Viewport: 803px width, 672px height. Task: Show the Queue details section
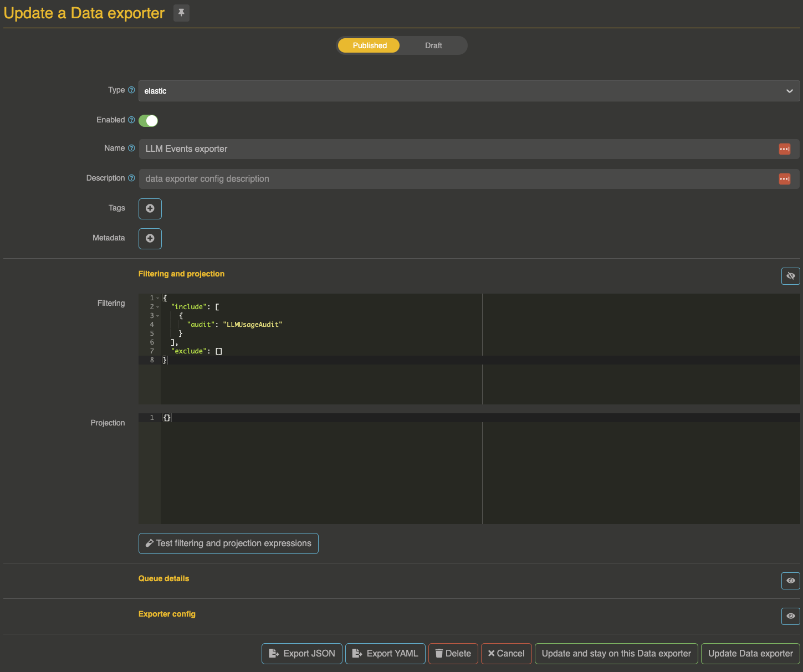tap(790, 581)
